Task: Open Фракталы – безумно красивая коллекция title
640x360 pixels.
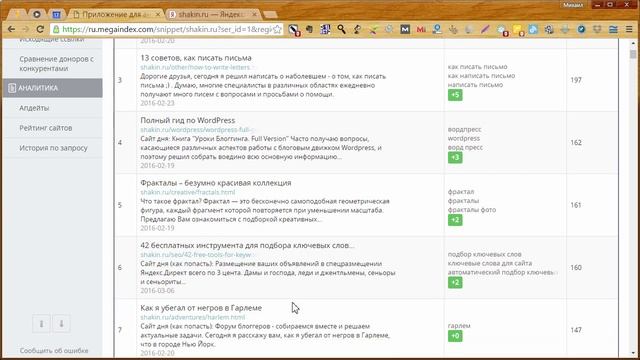Action: pos(216,183)
